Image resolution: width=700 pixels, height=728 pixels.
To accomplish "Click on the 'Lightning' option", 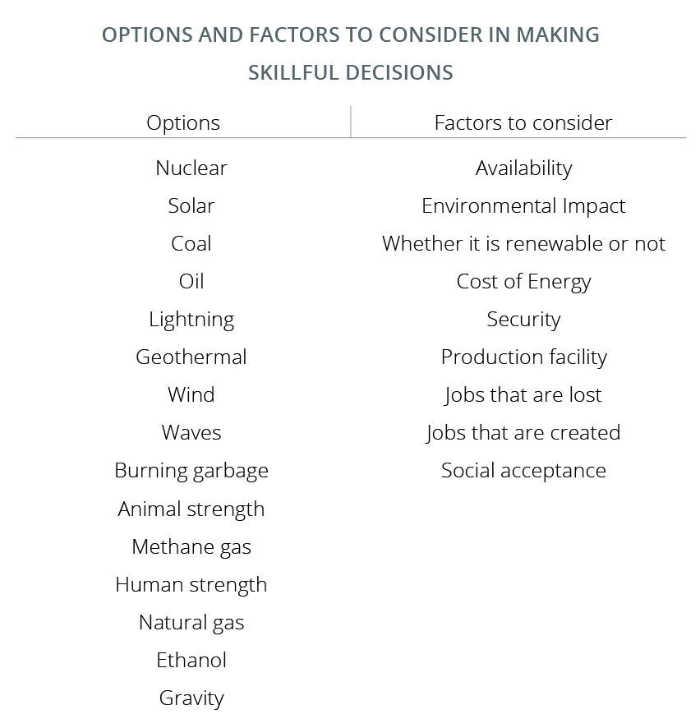I will [x=191, y=320].
